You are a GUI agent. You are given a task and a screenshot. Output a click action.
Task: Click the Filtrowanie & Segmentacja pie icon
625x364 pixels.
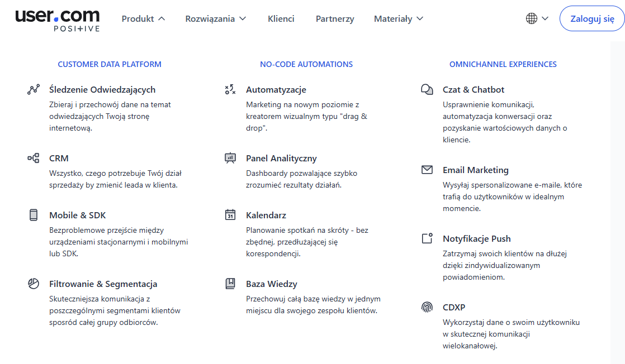[x=34, y=284]
